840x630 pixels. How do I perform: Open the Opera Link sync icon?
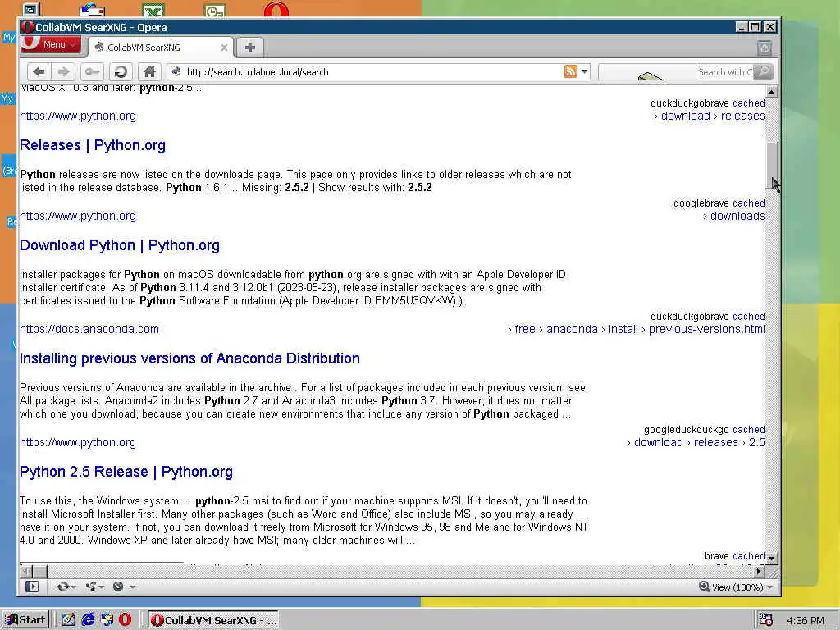pos(62,587)
